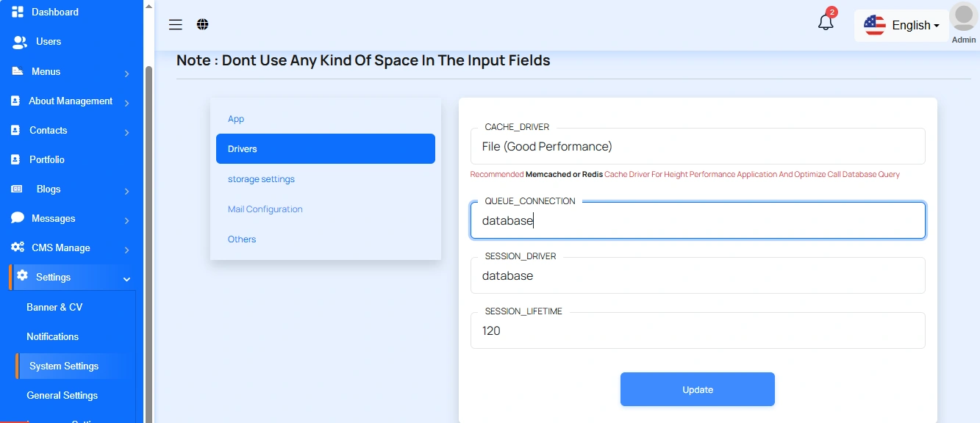This screenshot has width=980, height=423.
Task: Open the English language dropdown
Action: [903, 26]
